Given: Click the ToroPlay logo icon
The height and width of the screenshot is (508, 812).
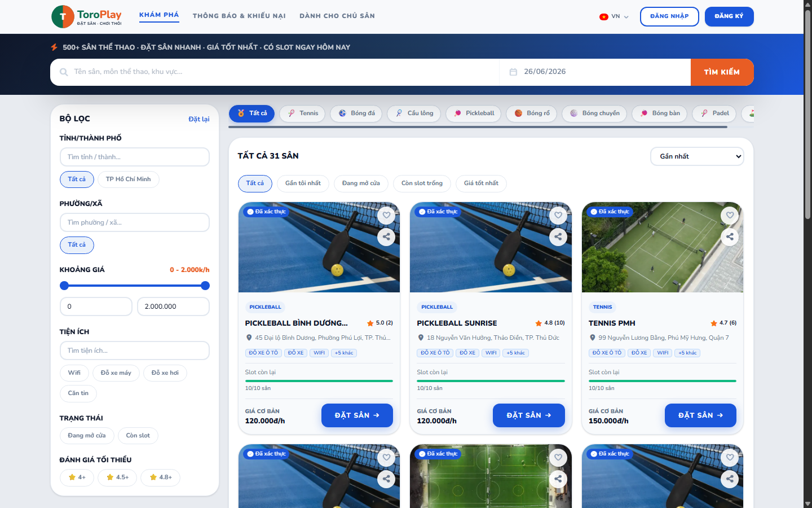Looking at the screenshot, I should click(x=63, y=17).
